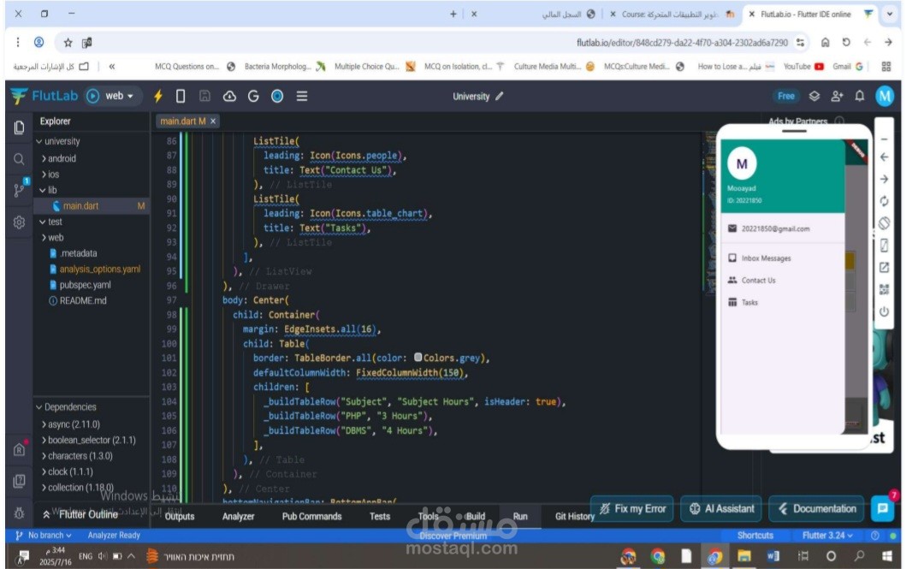This screenshot has width=924, height=569.
Task: Click the cloud download icon
Action: click(229, 96)
